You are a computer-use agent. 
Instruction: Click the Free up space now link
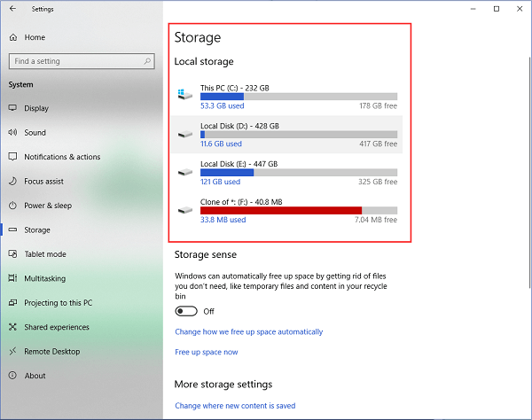[207, 352]
